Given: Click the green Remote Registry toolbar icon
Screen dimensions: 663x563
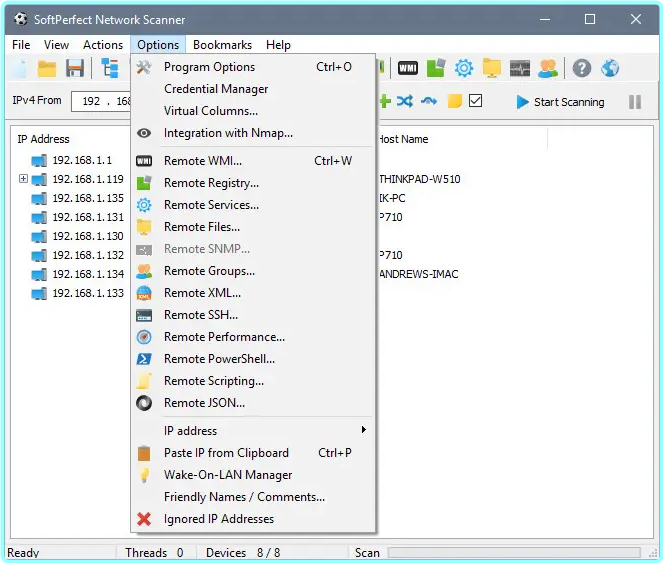Looking at the screenshot, I should point(436,68).
